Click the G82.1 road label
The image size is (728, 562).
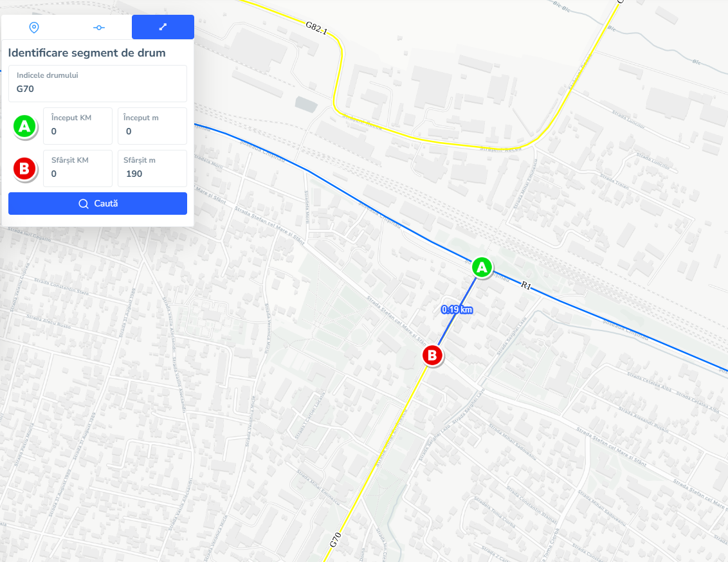pos(316,28)
